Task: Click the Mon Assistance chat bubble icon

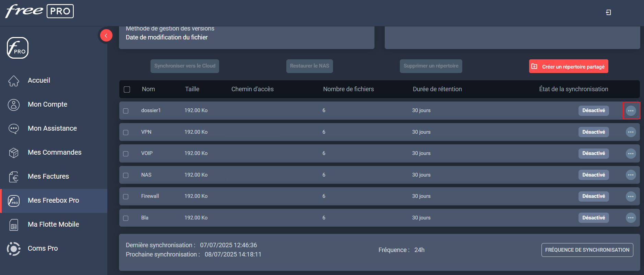Action: 14,129
